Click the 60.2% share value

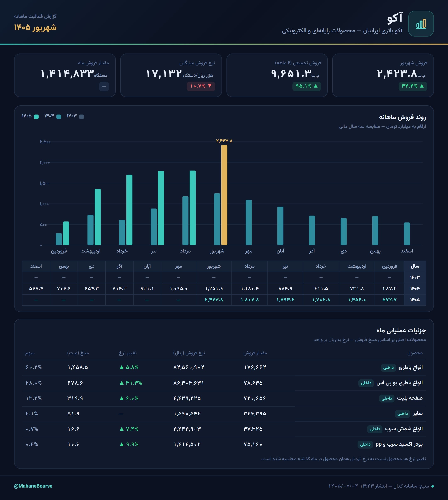34,367
